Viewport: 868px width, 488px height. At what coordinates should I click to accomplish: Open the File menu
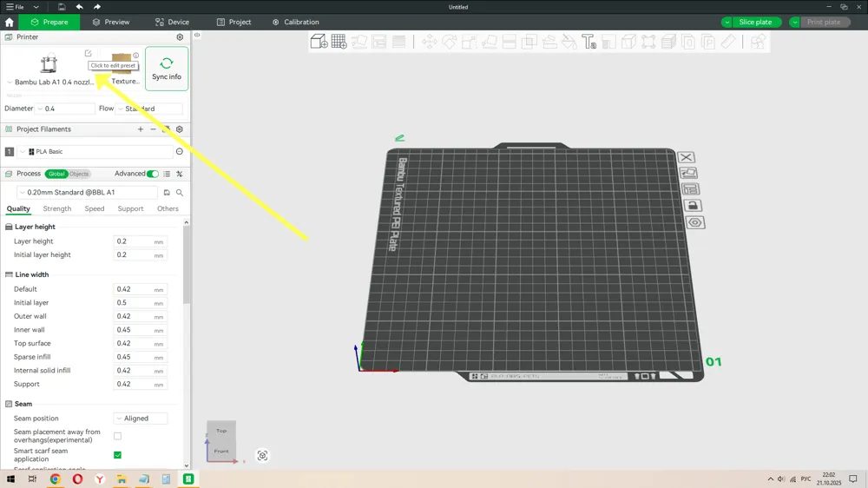coord(15,7)
